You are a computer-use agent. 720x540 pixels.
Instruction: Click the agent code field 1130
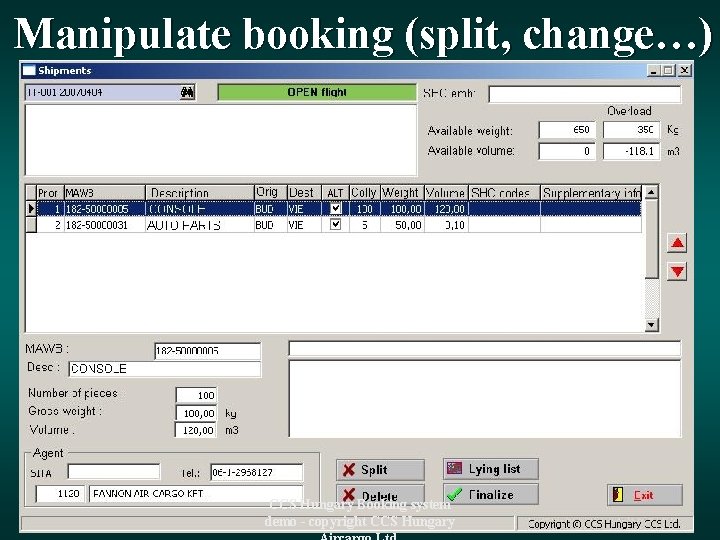coord(60,494)
